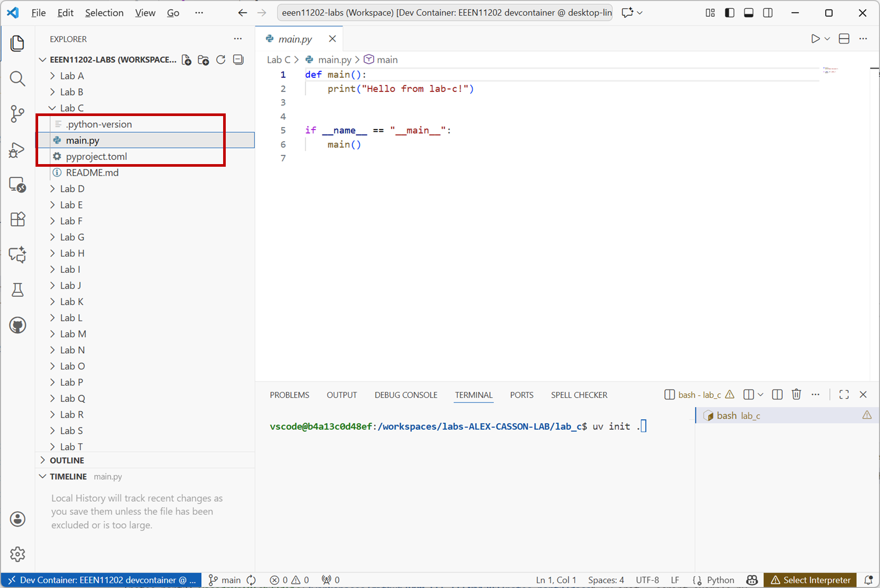Open the Run and Debug view
This screenshot has width=880, height=588.
click(17, 150)
